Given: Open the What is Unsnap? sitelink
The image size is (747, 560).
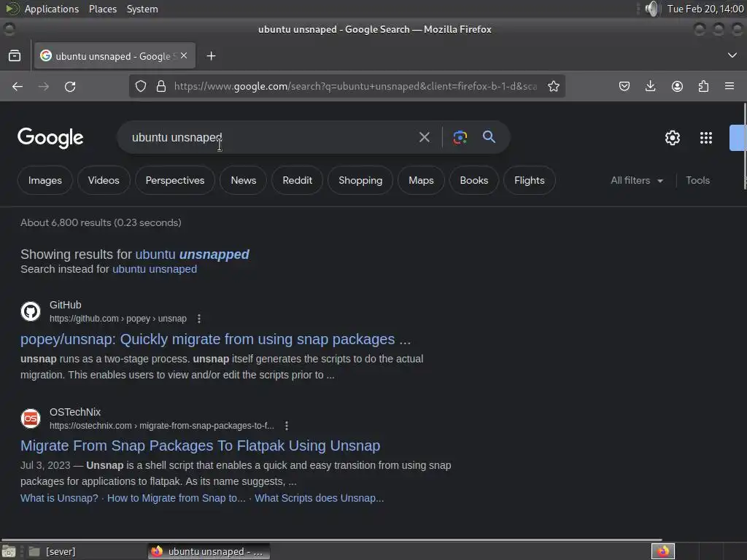Looking at the screenshot, I should 59,498.
